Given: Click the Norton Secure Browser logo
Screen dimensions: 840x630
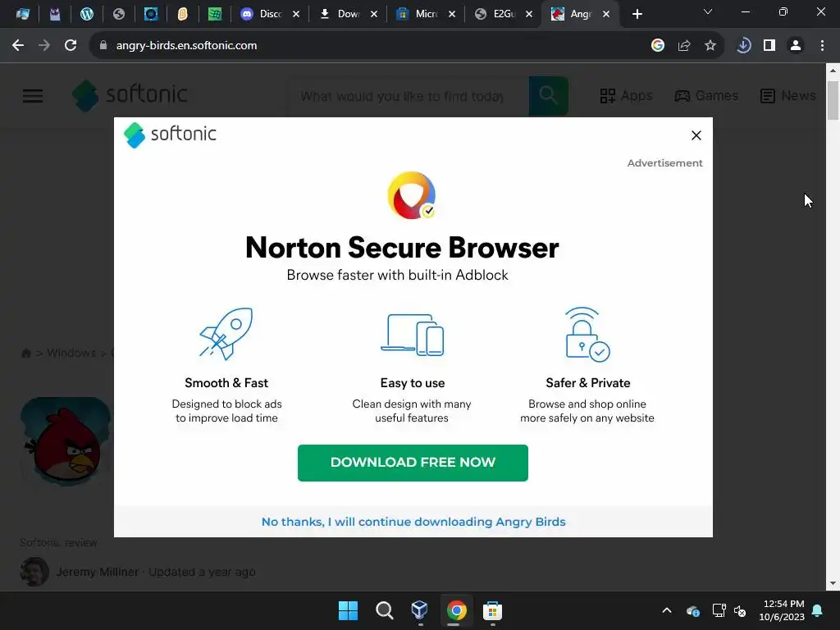Looking at the screenshot, I should click(x=412, y=195).
